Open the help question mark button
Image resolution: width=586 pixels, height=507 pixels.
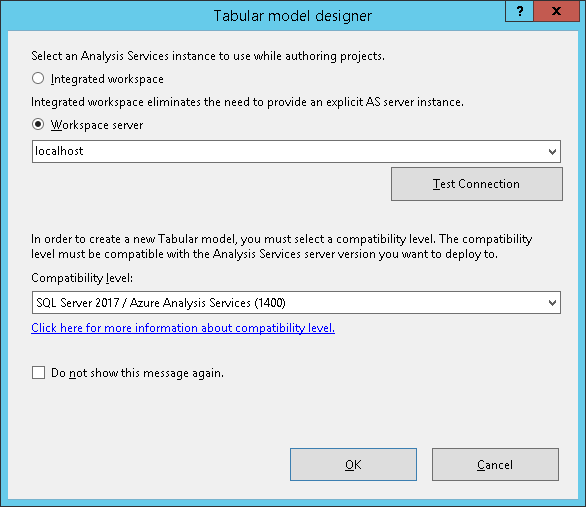coord(519,11)
